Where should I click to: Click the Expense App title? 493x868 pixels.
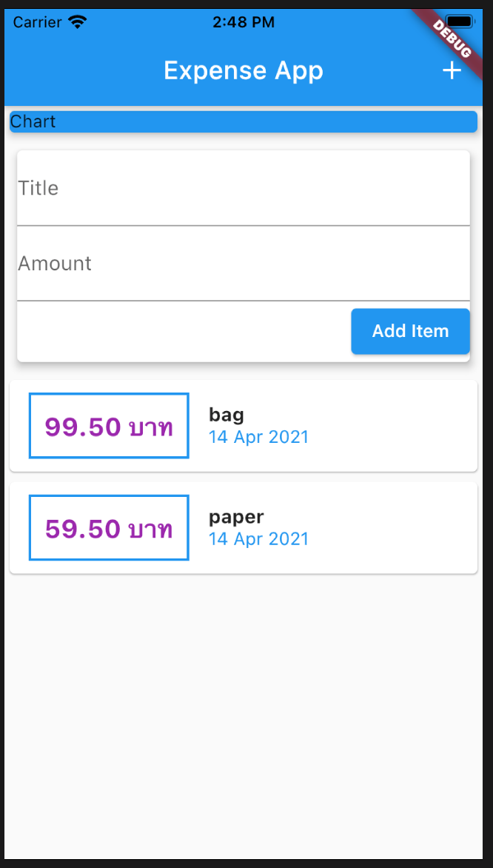click(243, 70)
